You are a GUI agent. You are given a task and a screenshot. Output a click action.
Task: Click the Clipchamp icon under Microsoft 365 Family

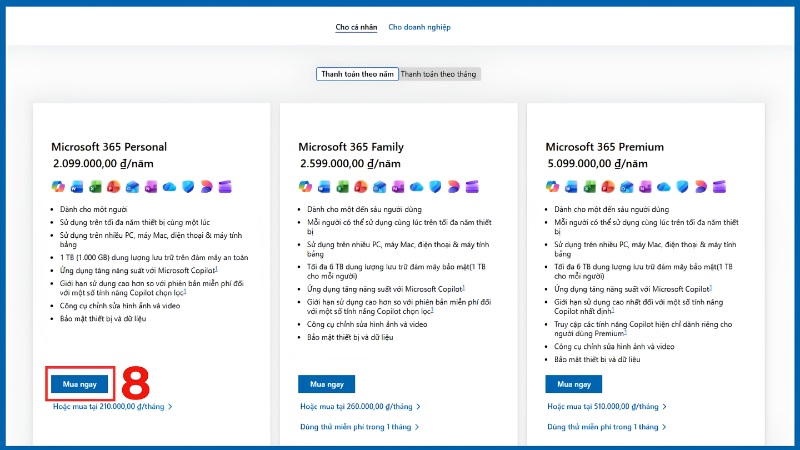472,187
